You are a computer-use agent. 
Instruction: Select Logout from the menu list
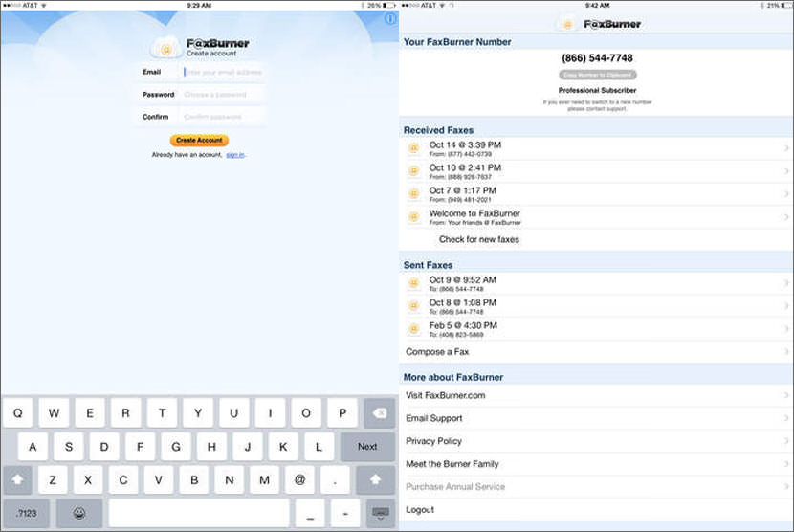[x=419, y=510]
